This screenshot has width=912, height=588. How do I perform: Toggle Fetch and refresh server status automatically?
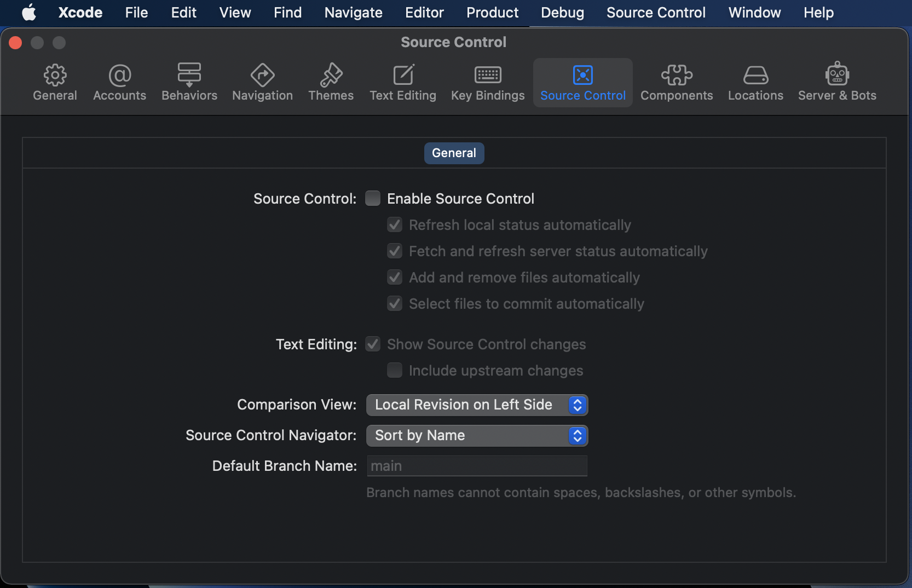pos(395,251)
